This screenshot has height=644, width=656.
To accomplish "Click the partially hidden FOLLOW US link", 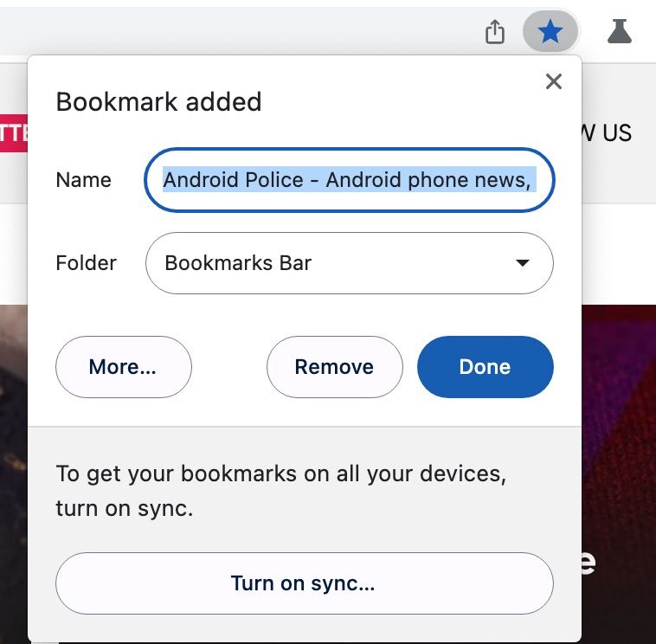I will [x=607, y=133].
